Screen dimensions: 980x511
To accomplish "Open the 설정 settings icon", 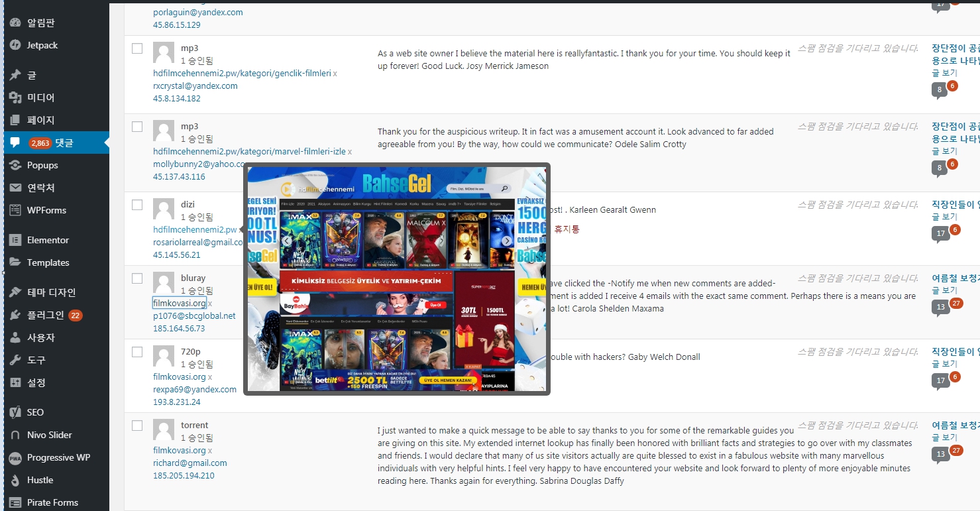I will [x=15, y=382].
